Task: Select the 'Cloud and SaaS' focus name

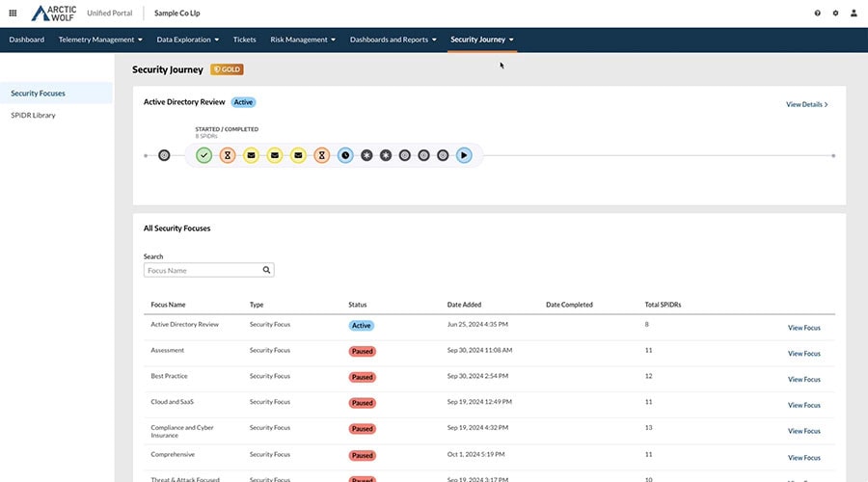Action: pyautogui.click(x=173, y=402)
